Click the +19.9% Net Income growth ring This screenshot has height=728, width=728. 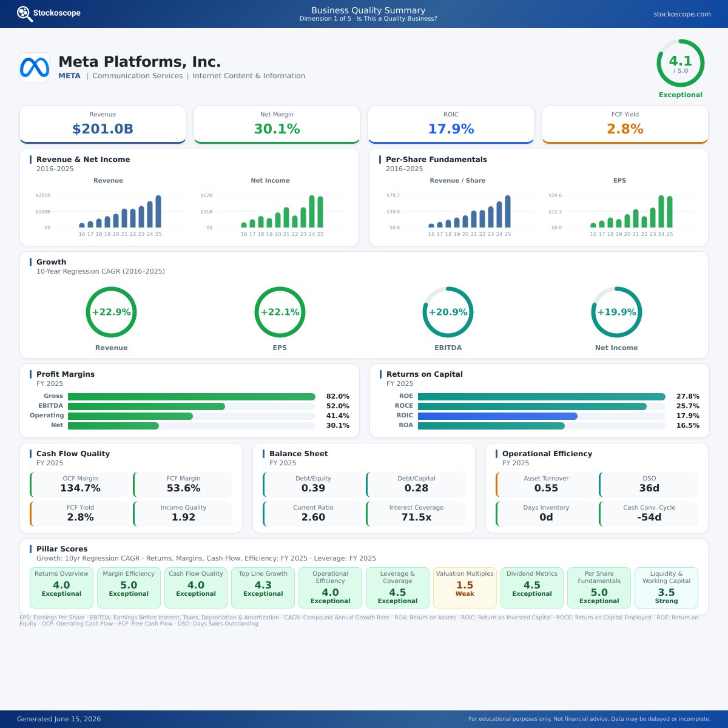616,312
